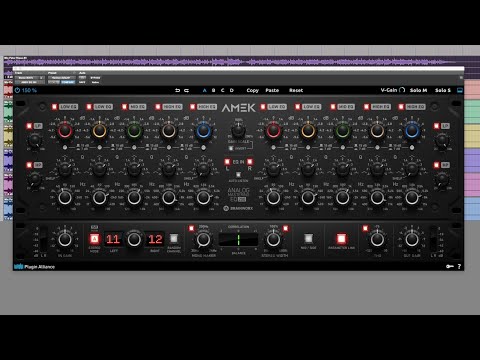The height and width of the screenshot is (360, 480).
Task: Click the Mono Maker frequency knob
Action: (x=203, y=239)
